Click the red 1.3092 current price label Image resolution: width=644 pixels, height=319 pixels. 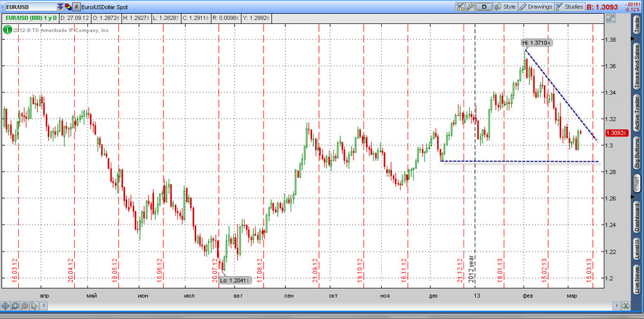pyautogui.click(x=618, y=133)
